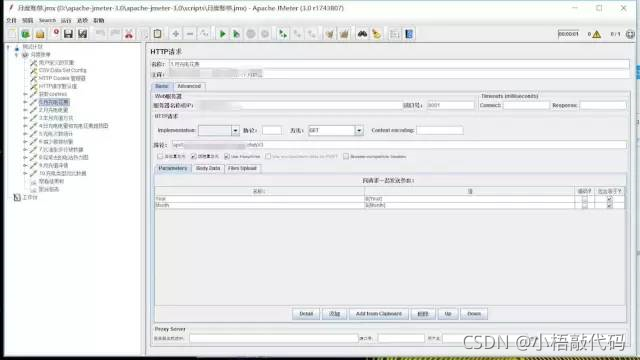Copy the selected element via toolbar
This screenshot has width=640, height=360.
[144, 34]
